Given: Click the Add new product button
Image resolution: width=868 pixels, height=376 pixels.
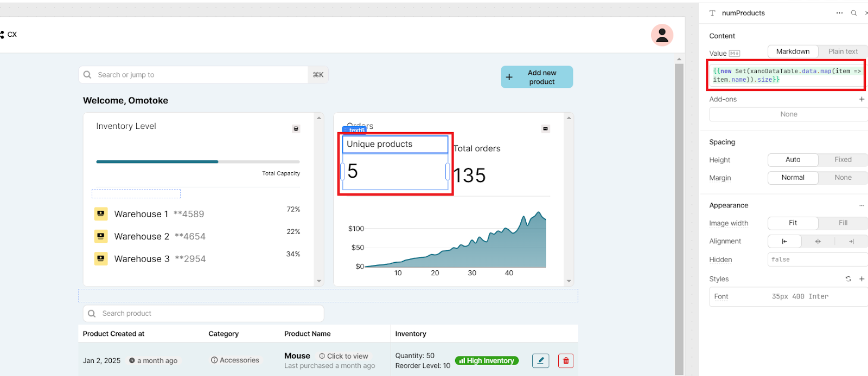Looking at the screenshot, I should pos(537,77).
